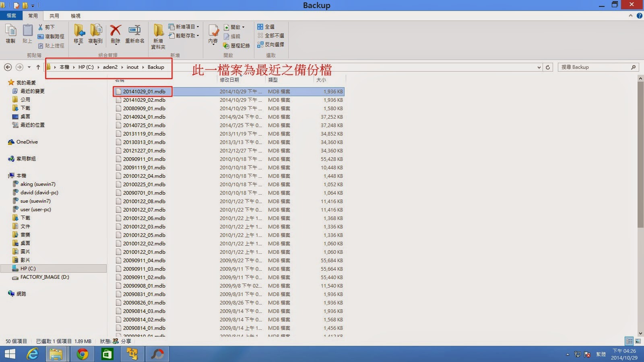Image resolution: width=644 pixels, height=362 pixels.
Task: Click 複製路徑 to copy the file path
Action: [x=51, y=36]
